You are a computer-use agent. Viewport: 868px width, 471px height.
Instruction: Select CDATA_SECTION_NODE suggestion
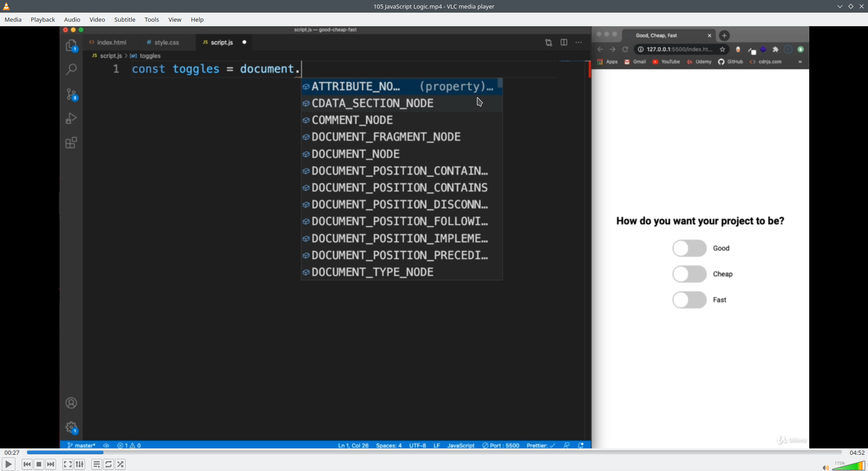pos(402,103)
